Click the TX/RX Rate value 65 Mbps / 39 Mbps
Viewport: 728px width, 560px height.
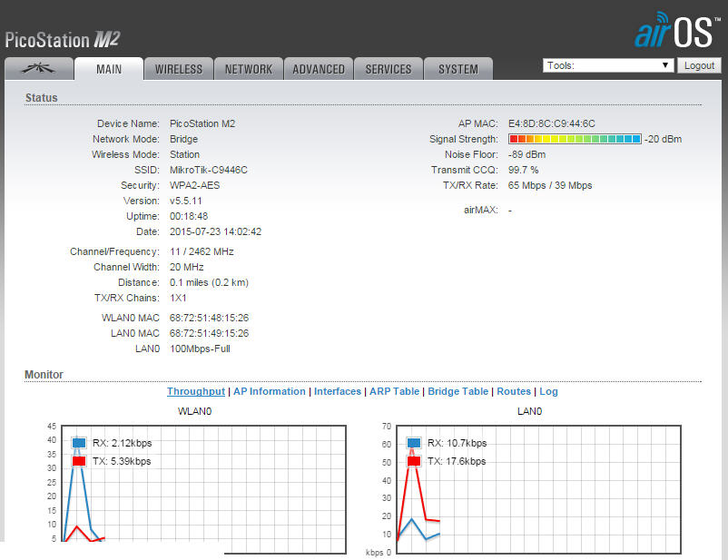click(x=550, y=185)
